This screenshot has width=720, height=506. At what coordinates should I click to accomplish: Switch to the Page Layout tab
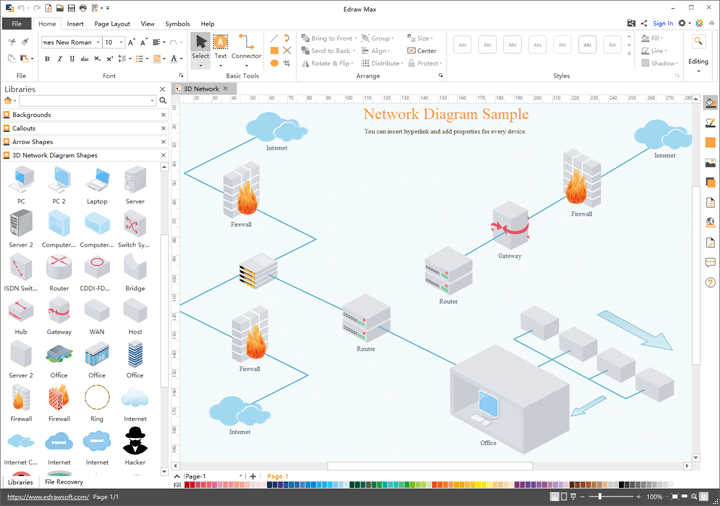pyautogui.click(x=112, y=23)
